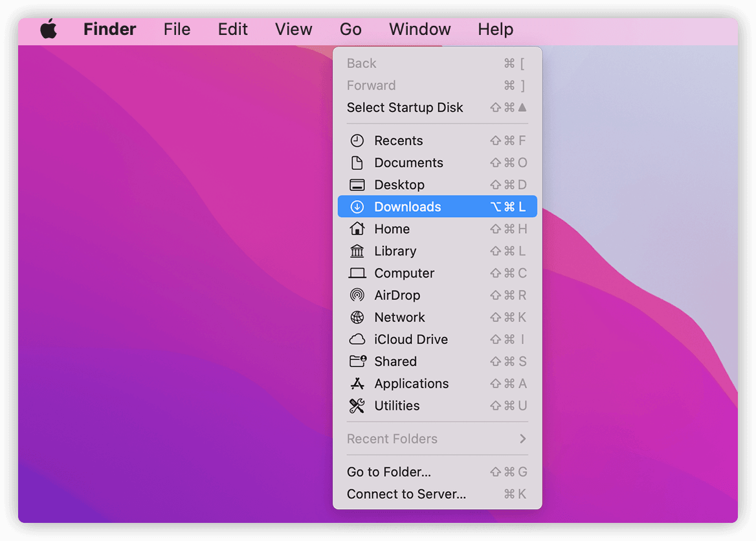Viewport: 756px width, 541px height.
Task: Select Network in the Go menu
Action: pos(438,317)
